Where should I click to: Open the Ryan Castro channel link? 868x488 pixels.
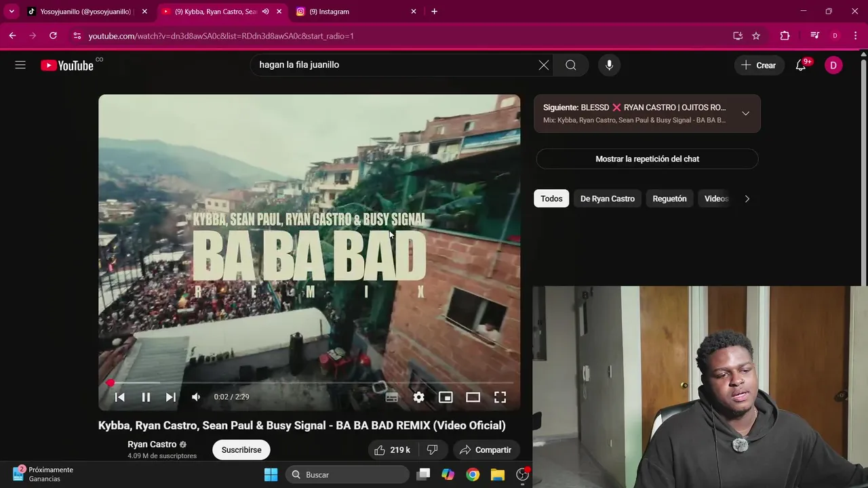(x=152, y=445)
